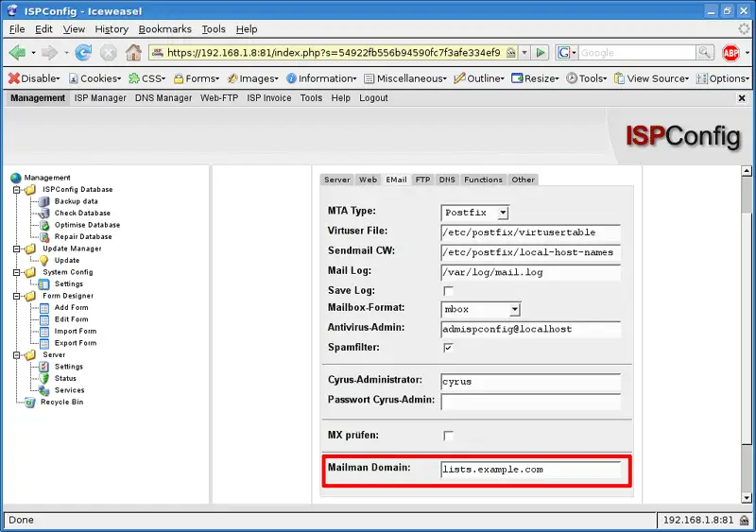Screen dimensions: 756x532
Task: Select Repair Database tree item
Action: pos(83,236)
